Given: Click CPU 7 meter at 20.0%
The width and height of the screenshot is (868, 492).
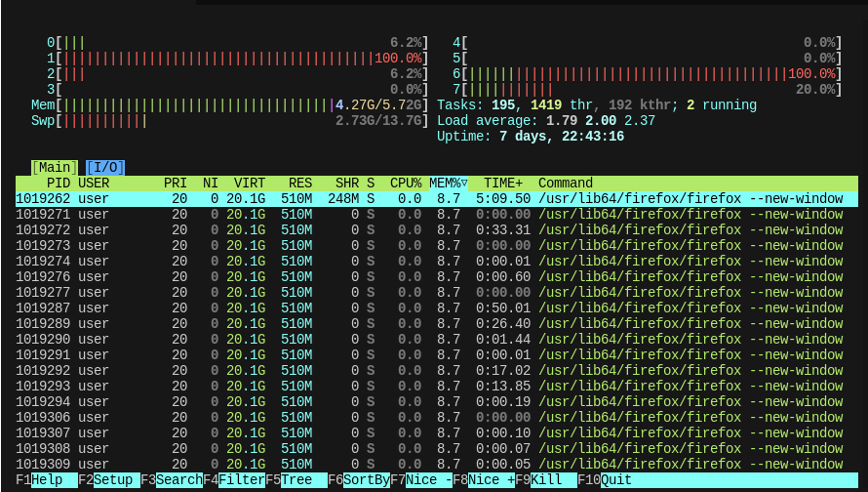Looking at the screenshot, I should coord(648,89).
